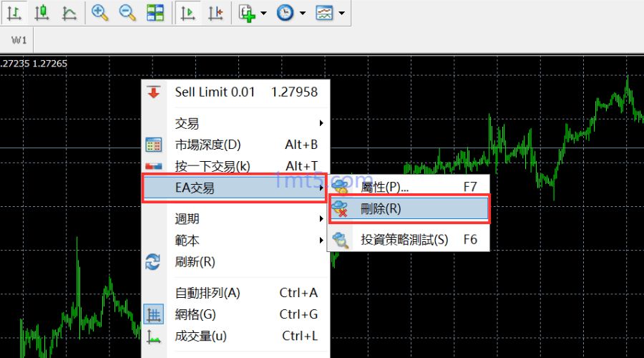Click the strategy tester magnifier icon
Image resolution: width=644 pixels, height=358 pixels.
coord(341,240)
